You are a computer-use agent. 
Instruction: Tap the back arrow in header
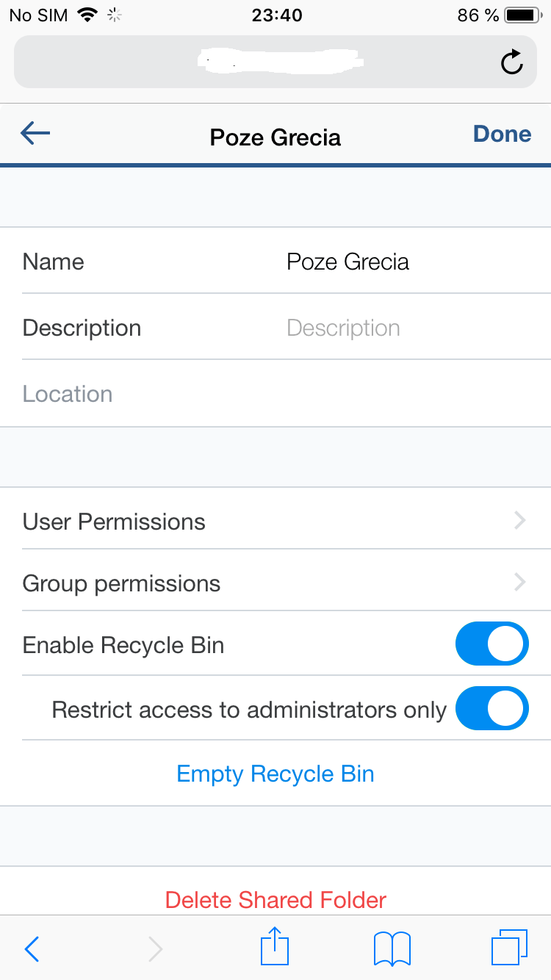[35, 133]
